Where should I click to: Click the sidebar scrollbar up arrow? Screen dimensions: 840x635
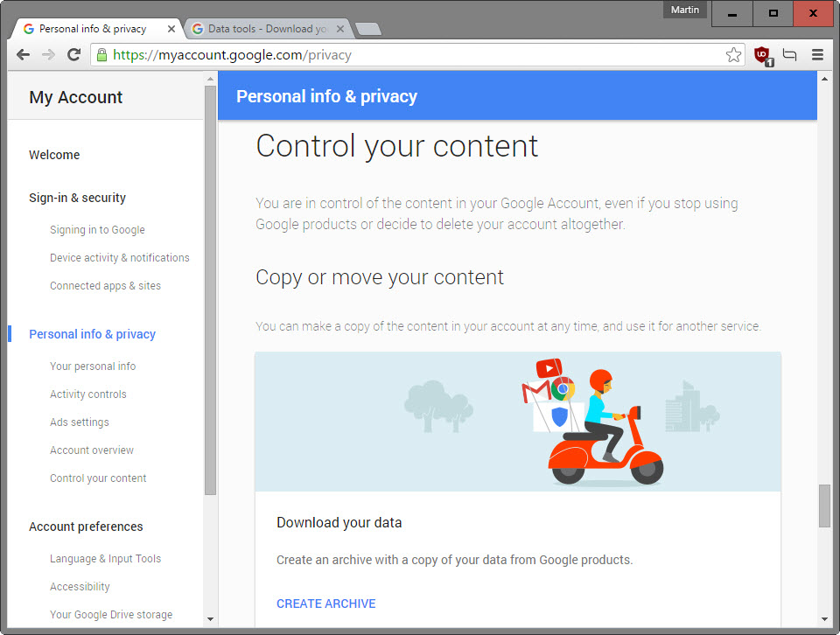click(210, 79)
